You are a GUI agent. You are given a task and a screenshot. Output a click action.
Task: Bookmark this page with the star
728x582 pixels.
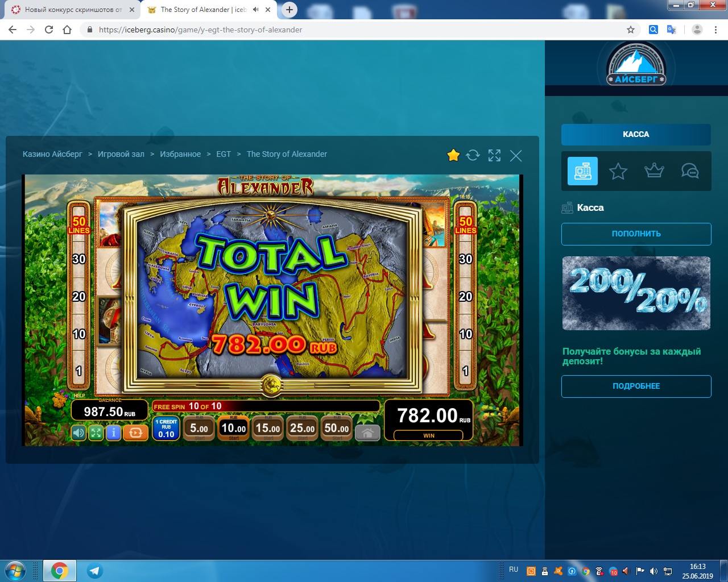pyautogui.click(x=630, y=30)
